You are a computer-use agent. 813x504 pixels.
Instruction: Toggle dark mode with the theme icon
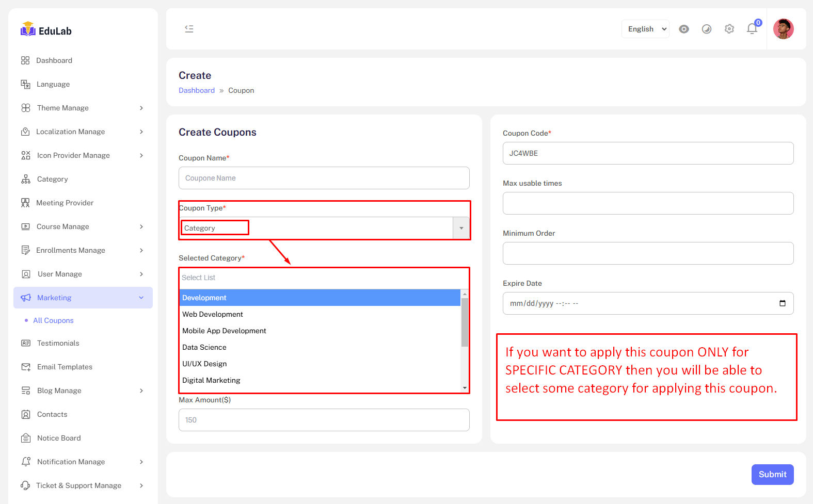point(706,29)
